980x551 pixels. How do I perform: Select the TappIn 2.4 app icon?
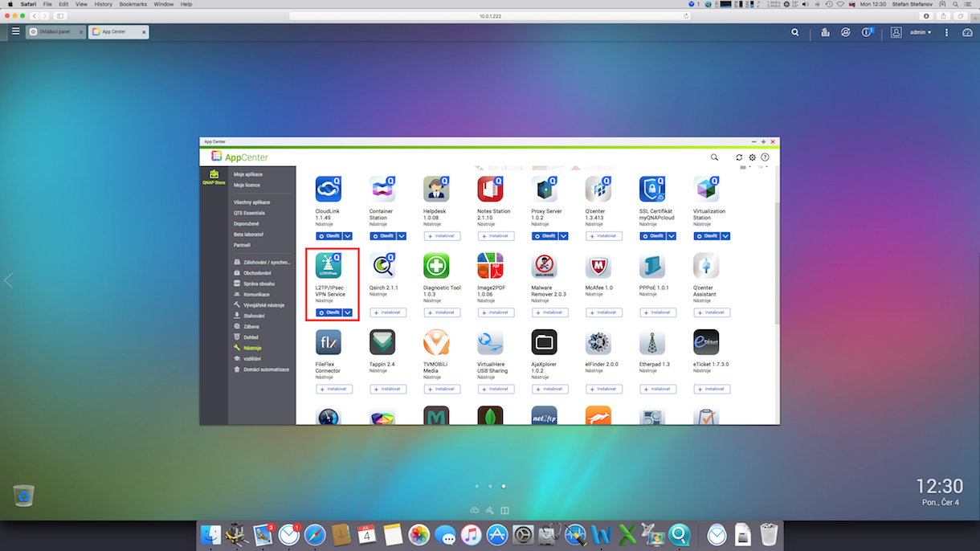pos(382,342)
